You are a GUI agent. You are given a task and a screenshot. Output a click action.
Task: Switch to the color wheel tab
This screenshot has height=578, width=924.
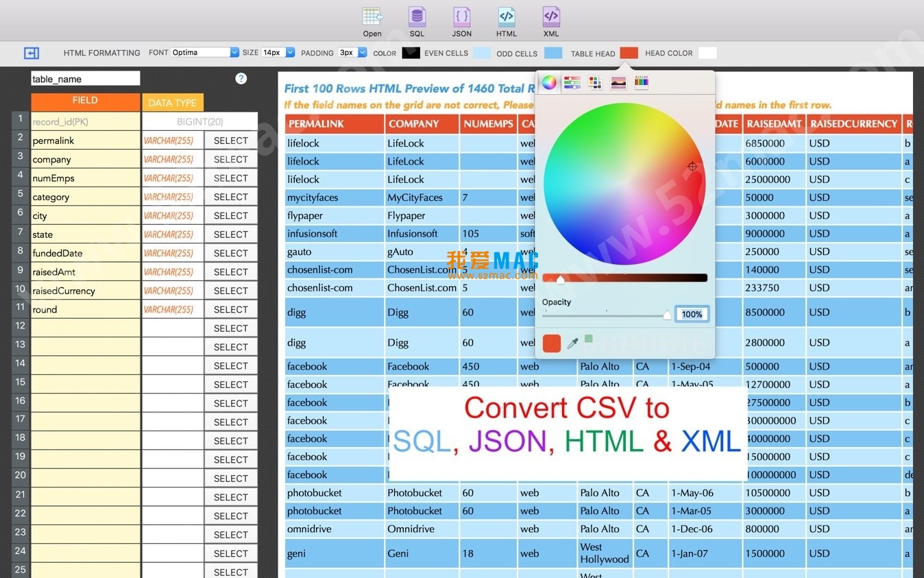pyautogui.click(x=548, y=82)
